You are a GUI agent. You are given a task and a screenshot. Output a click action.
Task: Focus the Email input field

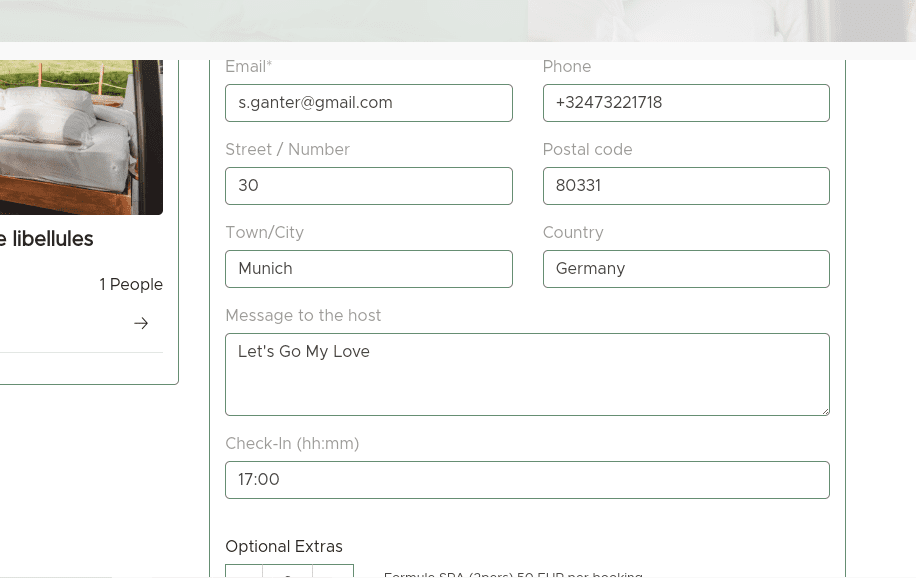pos(369,103)
